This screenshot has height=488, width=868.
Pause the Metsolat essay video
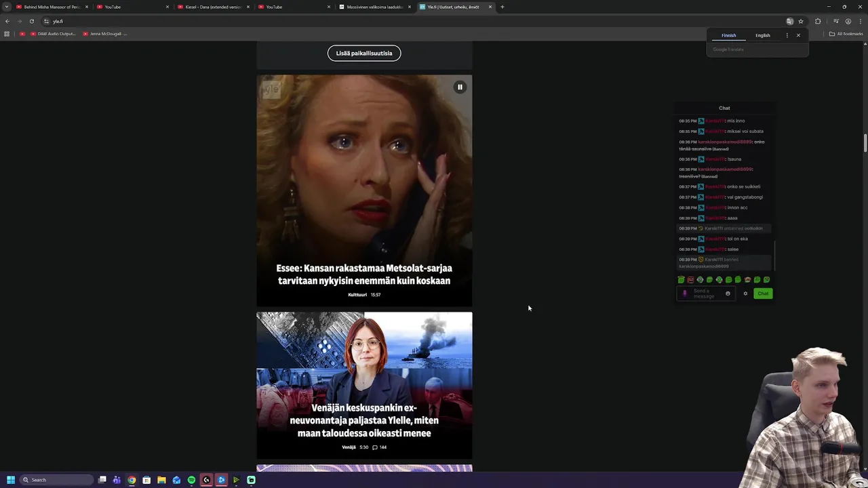460,87
